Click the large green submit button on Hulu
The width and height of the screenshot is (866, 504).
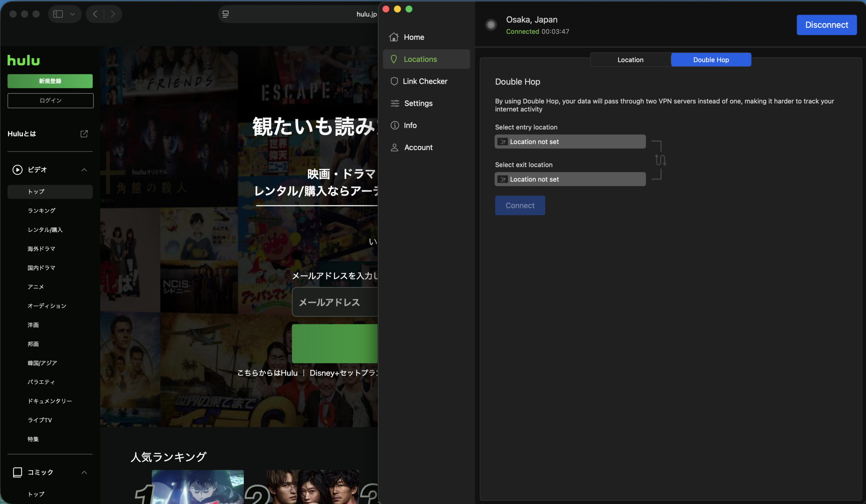pos(335,344)
